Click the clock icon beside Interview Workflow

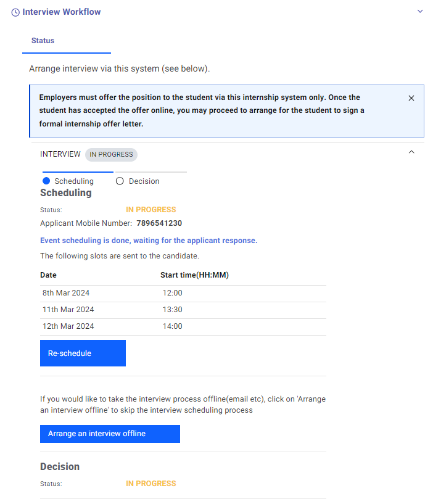15,12
